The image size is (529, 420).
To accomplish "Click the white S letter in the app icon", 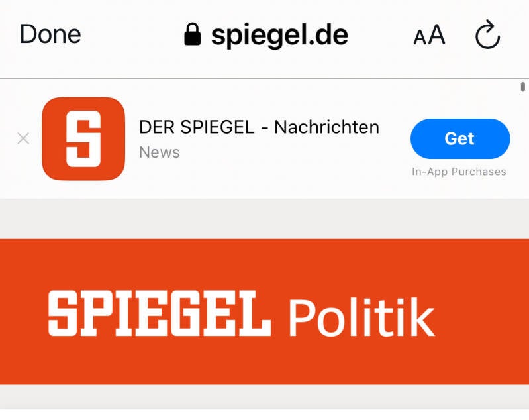I will (x=83, y=138).
